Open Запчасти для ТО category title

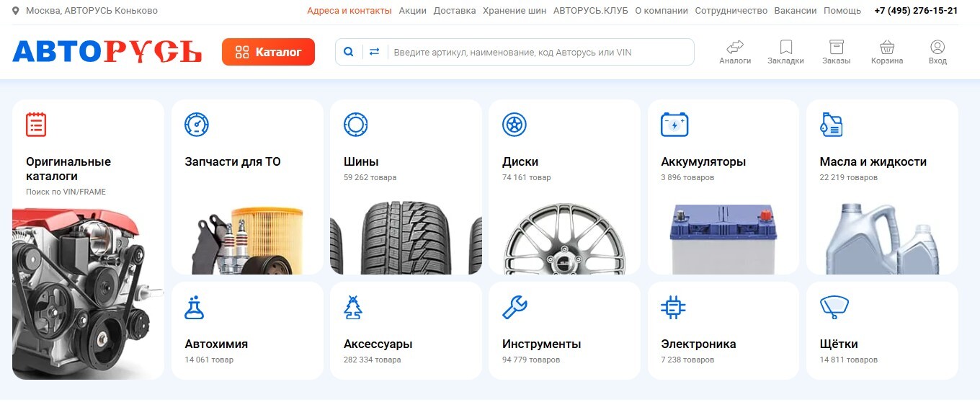tap(233, 161)
